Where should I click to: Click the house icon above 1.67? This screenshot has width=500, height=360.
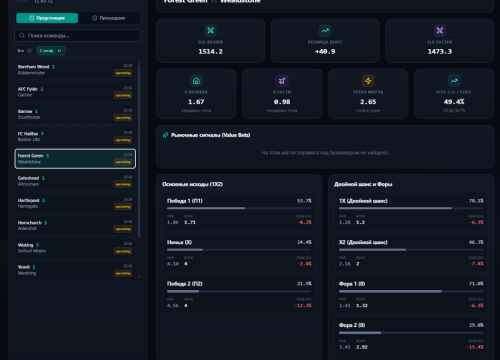pos(196,81)
